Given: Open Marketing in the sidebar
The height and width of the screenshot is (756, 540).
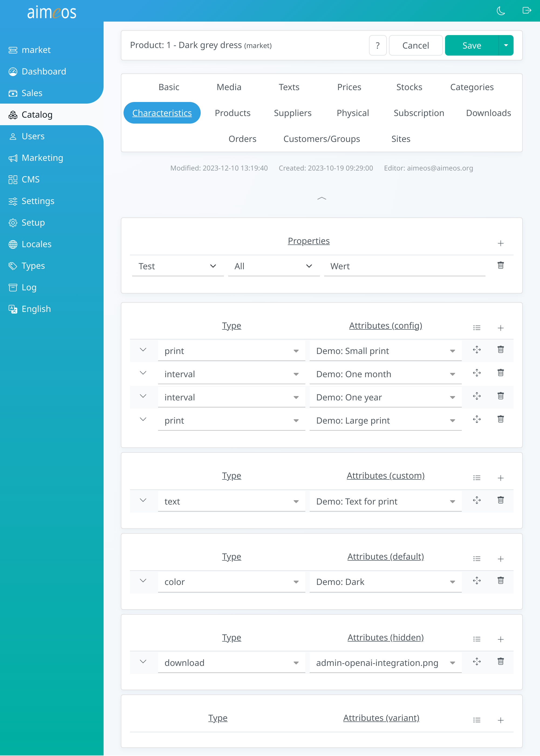Looking at the screenshot, I should coord(52,158).
